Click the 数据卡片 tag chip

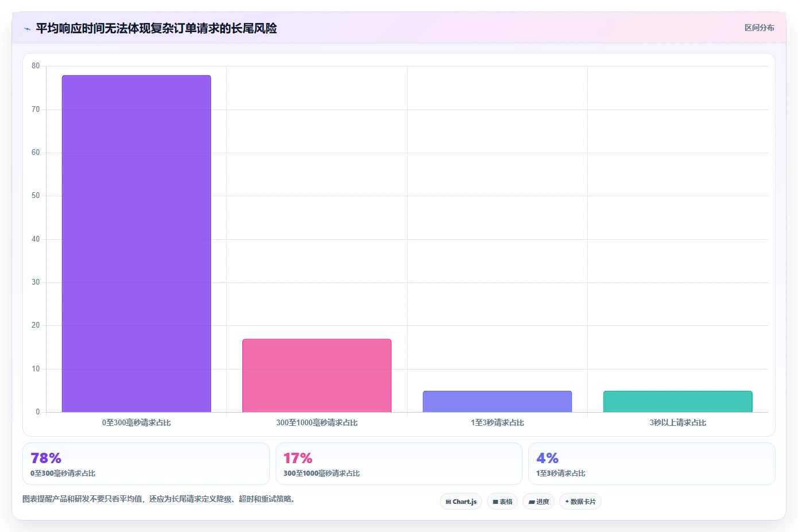point(580,502)
